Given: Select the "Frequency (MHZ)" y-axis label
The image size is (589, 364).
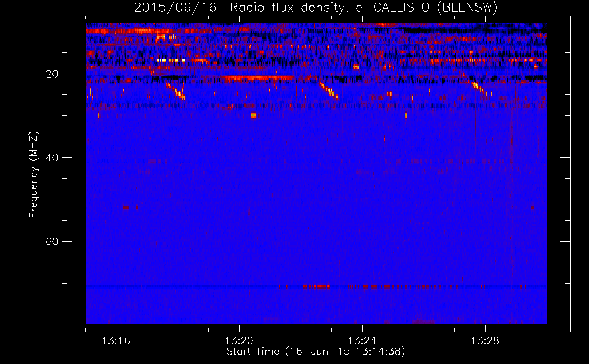Looking at the screenshot, I should 33,175.
